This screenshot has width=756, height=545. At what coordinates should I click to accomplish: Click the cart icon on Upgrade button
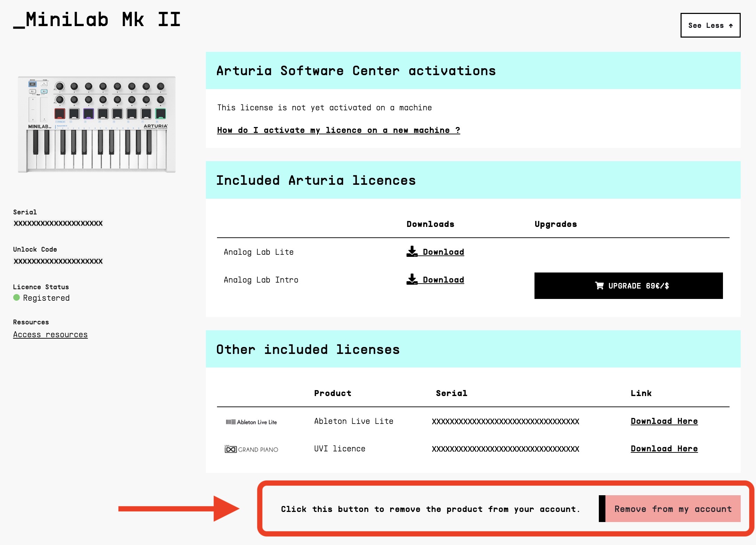(x=599, y=286)
